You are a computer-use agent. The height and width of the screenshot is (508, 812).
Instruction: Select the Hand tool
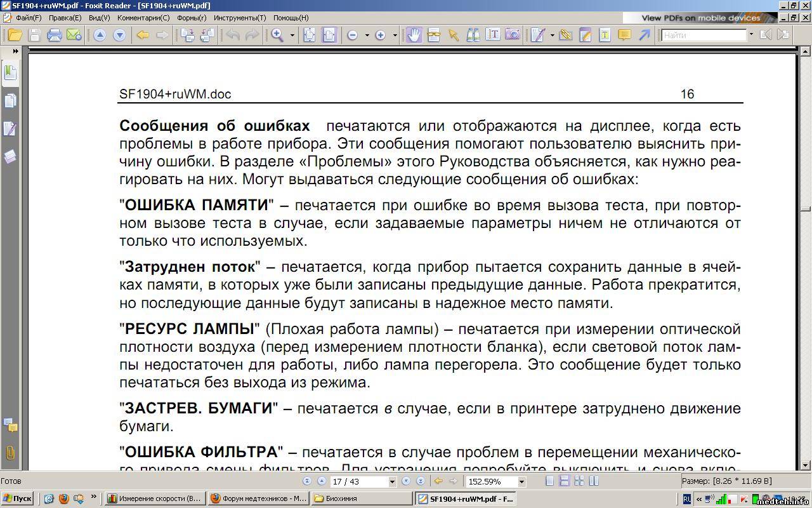(414, 36)
